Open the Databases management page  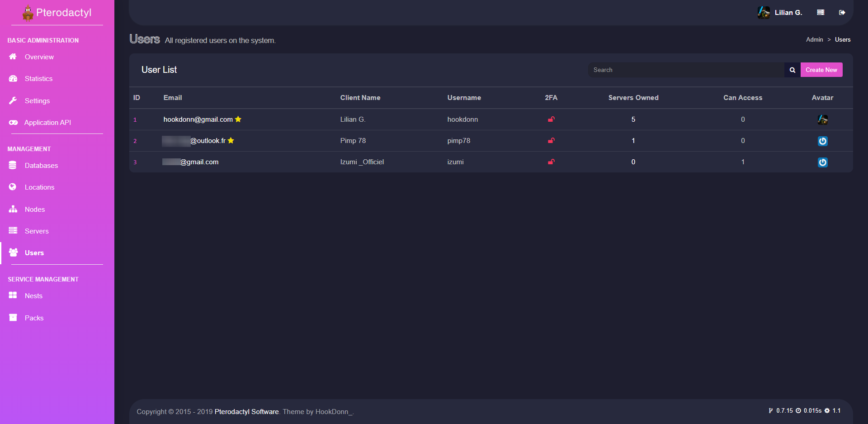41,166
